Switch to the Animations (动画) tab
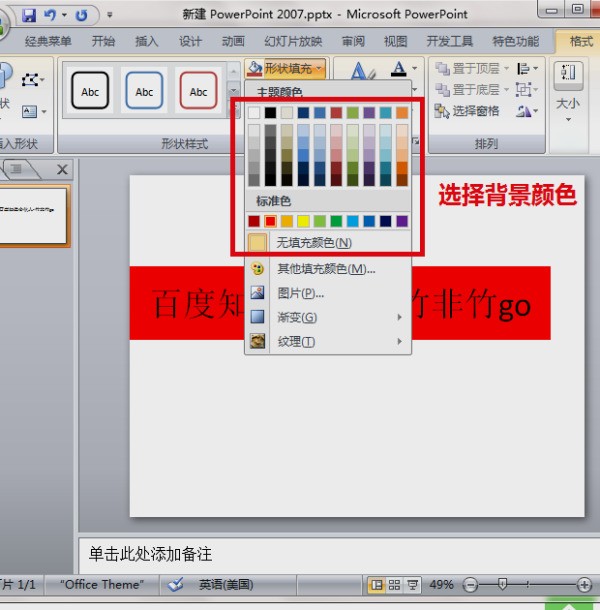Image resolution: width=600 pixels, height=610 pixels. tap(233, 41)
